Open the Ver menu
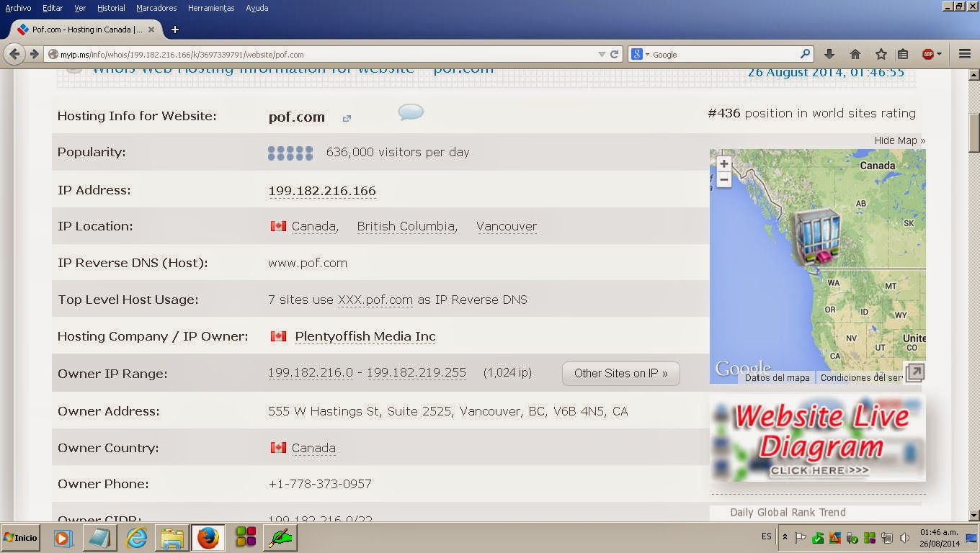 [80, 8]
